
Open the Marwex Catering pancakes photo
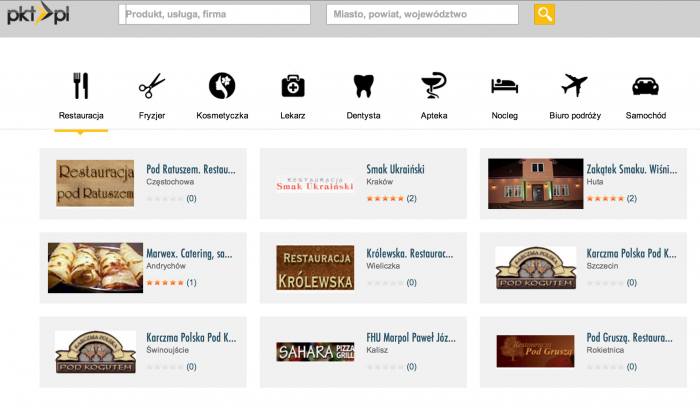(96, 268)
